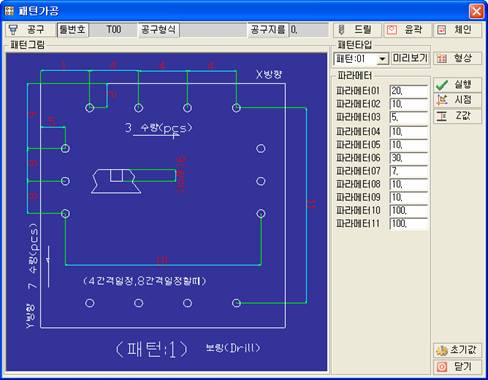Click the 공구지름 diameter value field

coord(309,30)
